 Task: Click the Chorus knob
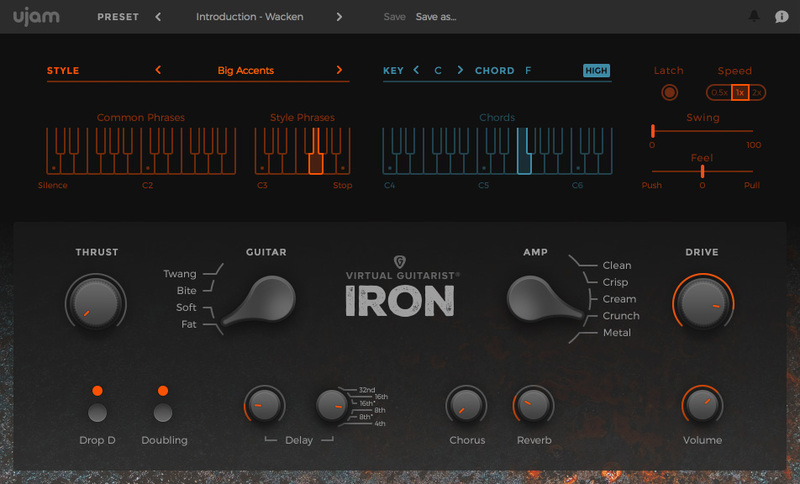point(466,405)
